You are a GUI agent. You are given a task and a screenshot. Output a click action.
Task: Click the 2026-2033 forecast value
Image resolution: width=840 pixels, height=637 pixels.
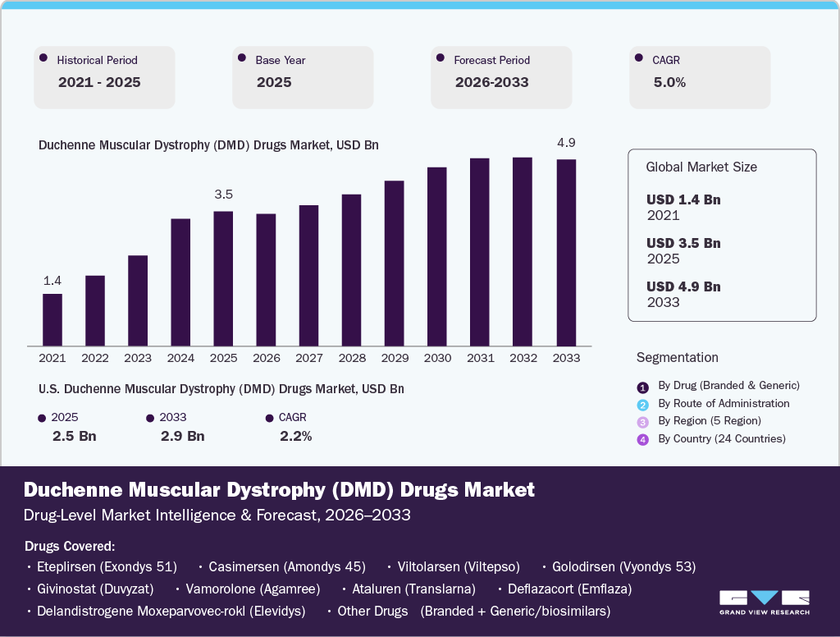492,82
